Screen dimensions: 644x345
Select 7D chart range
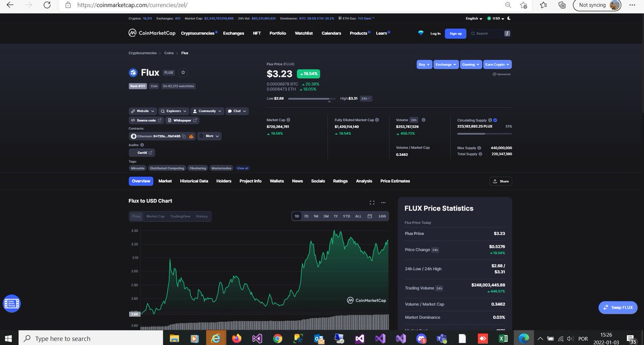(306, 216)
